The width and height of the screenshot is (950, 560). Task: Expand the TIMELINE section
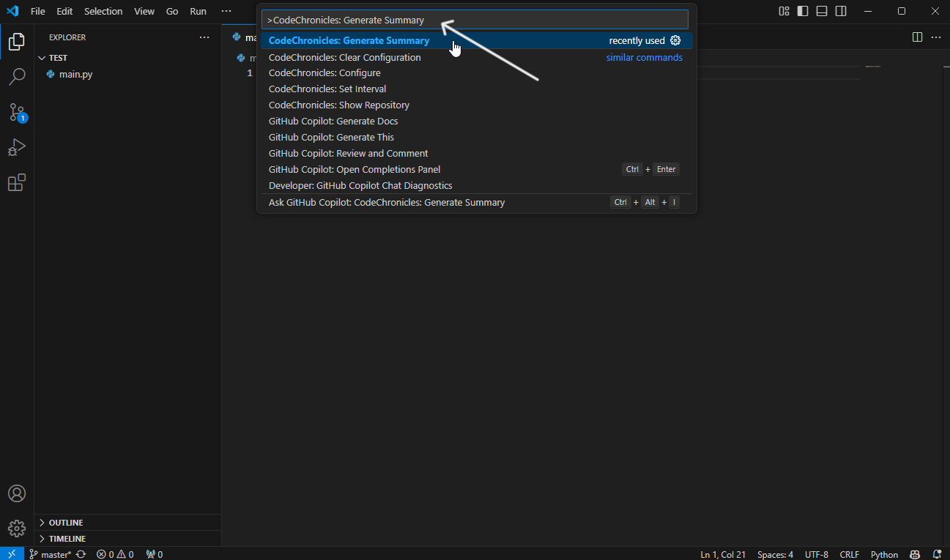click(x=127, y=539)
